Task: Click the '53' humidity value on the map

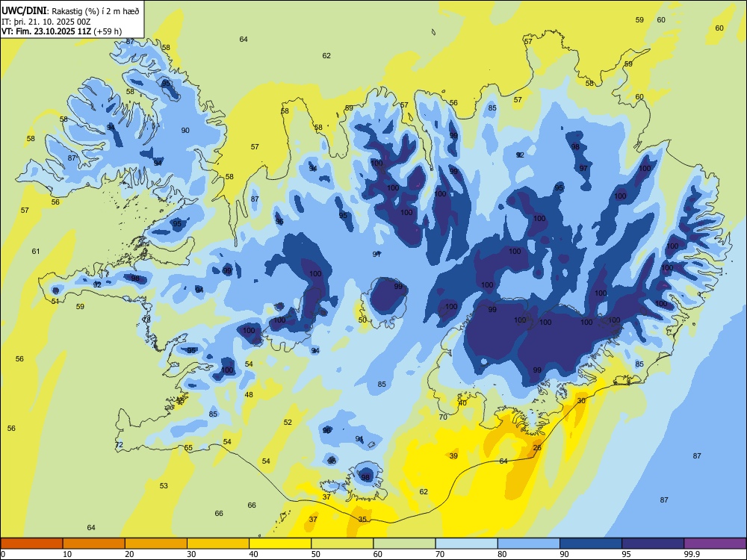Action: point(164,486)
